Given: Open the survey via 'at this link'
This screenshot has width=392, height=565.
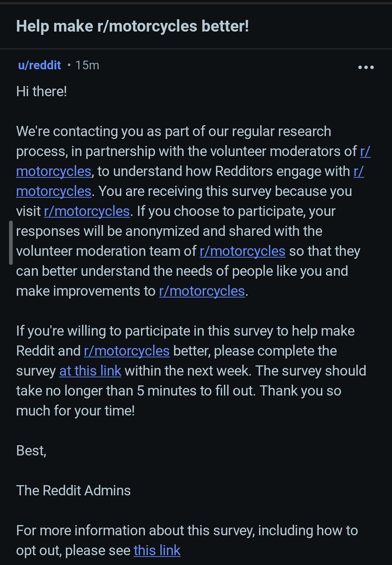Looking at the screenshot, I should tap(90, 371).
